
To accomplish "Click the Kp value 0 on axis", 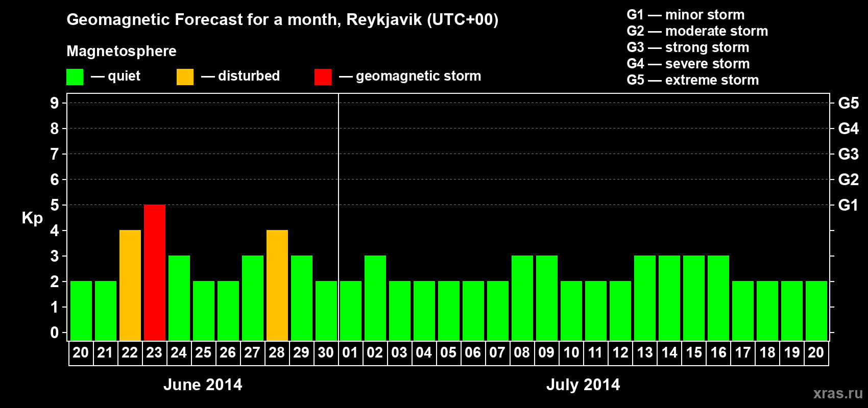I will [x=55, y=333].
